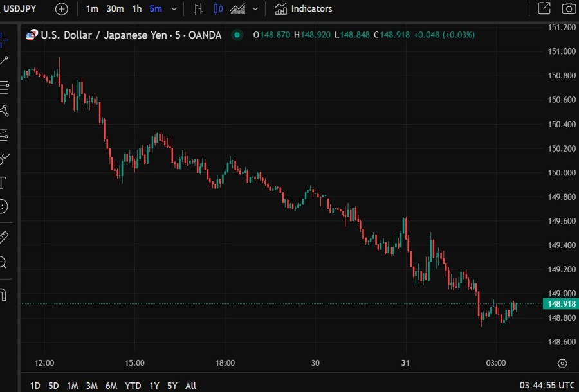
Task: Add symbol with the plus circle icon
Action: pos(62,9)
